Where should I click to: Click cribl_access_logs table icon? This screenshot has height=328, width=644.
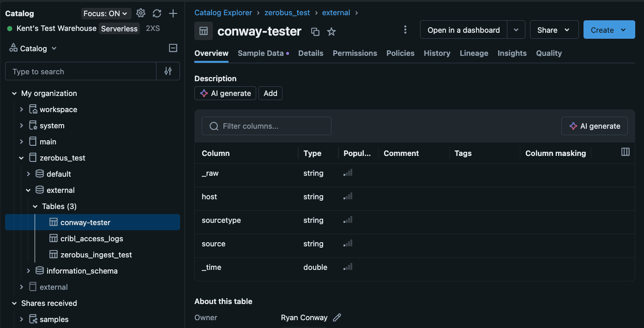[54, 239]
